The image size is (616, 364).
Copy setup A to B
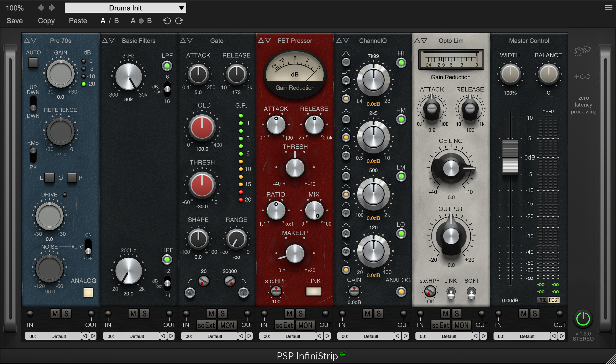click(141, 21)
